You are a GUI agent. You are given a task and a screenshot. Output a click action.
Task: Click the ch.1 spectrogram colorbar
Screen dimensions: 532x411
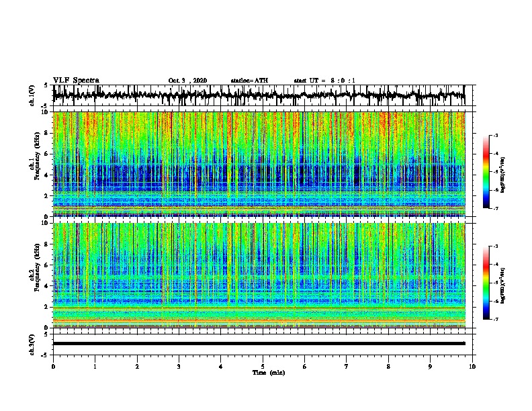pos(486,172)
